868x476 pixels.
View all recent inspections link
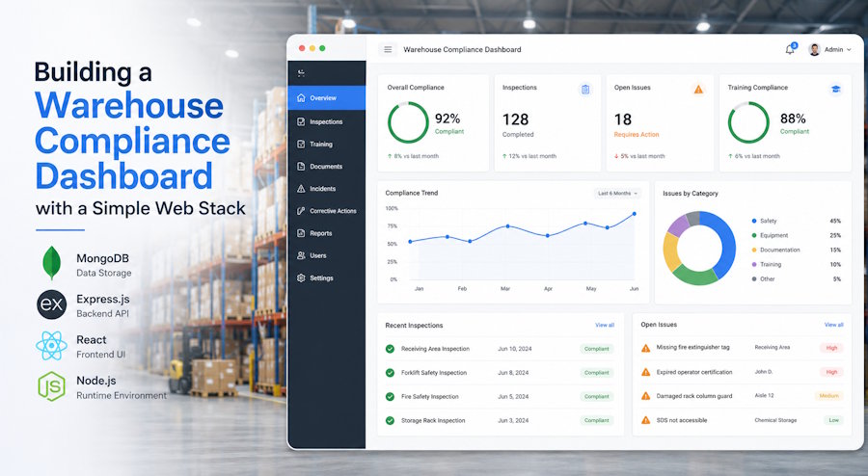605,325
